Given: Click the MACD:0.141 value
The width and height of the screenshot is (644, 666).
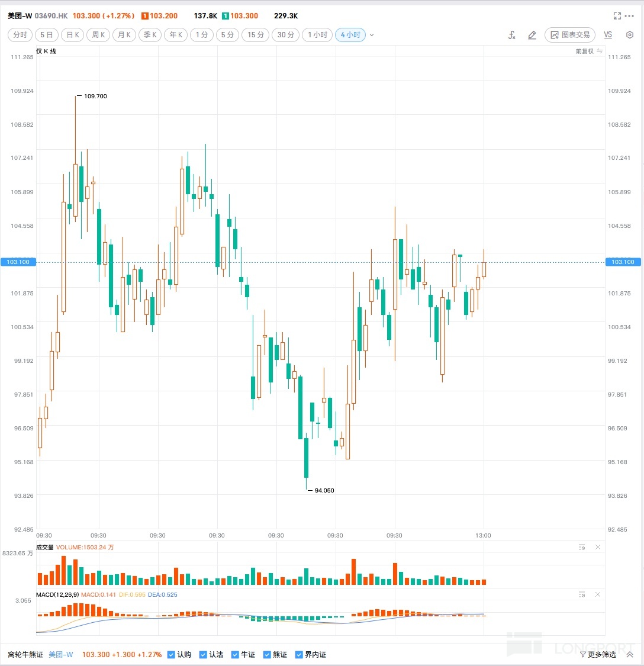Looking at the screenshot, I should pyautogui.click(x=98, y=594).
